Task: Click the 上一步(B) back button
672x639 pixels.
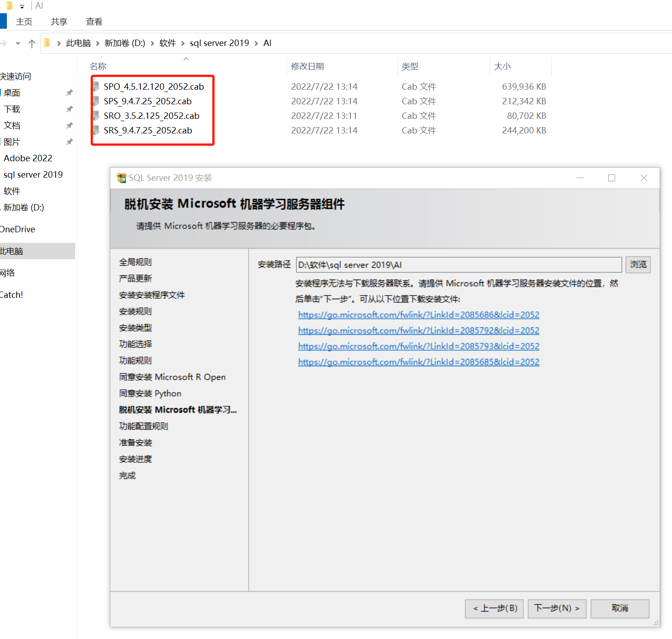Action: [x=495, y=608]
